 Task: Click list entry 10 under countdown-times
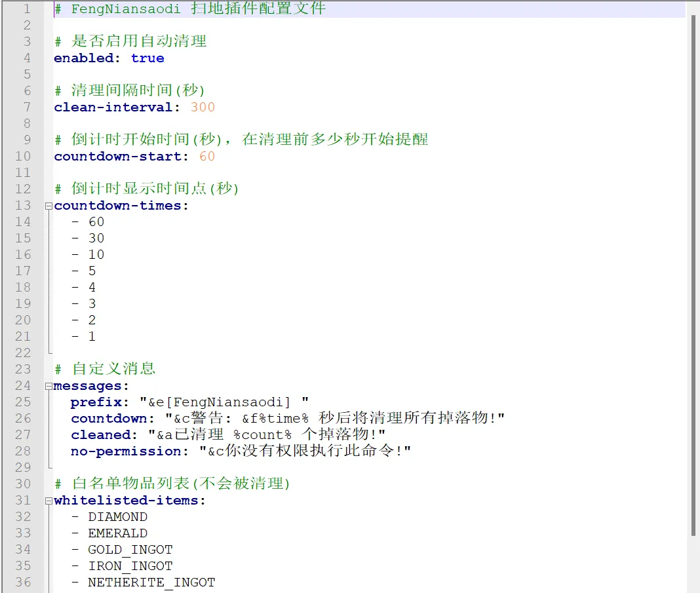click(96, 255)
